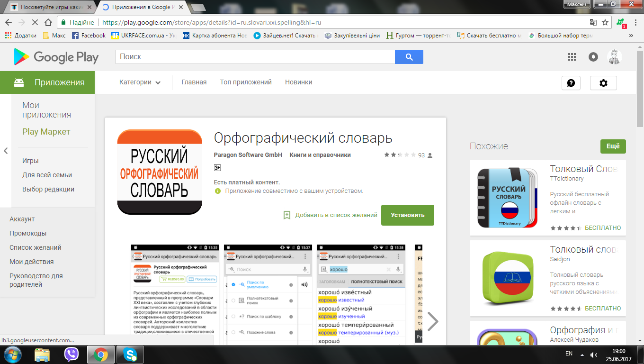Click the Android icon beside Приложения
Viewport: 644px width, 364px height.
[x=19, y=82]
